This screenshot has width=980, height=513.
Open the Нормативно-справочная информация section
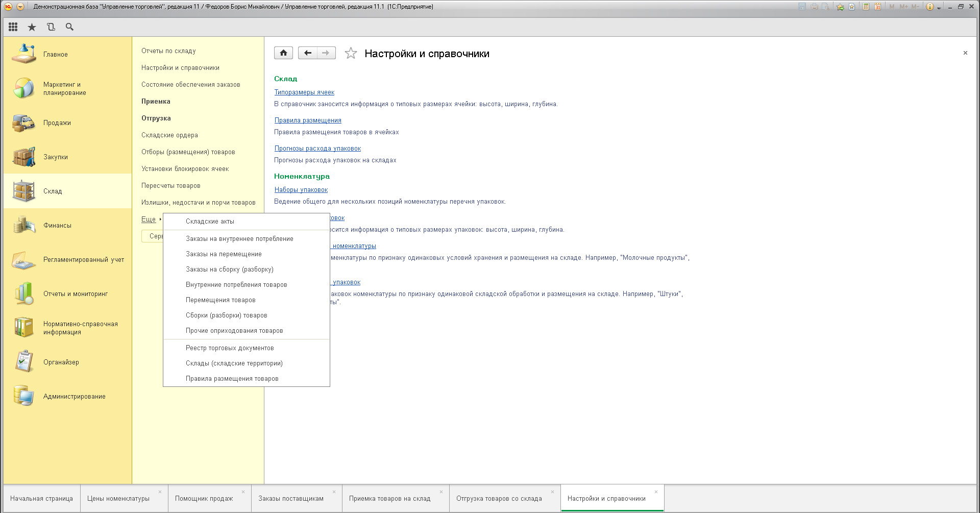[67, 328]
